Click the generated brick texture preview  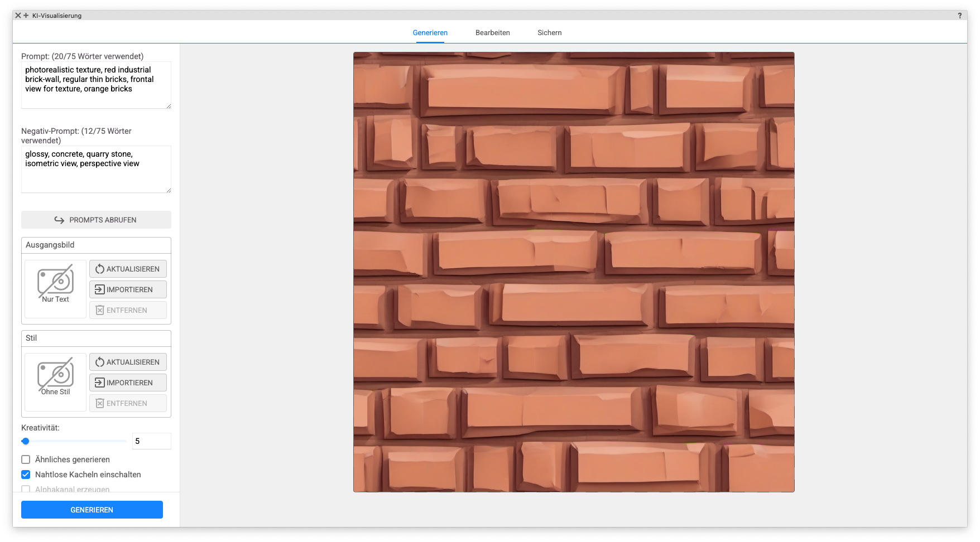click(x=574, y=272)
